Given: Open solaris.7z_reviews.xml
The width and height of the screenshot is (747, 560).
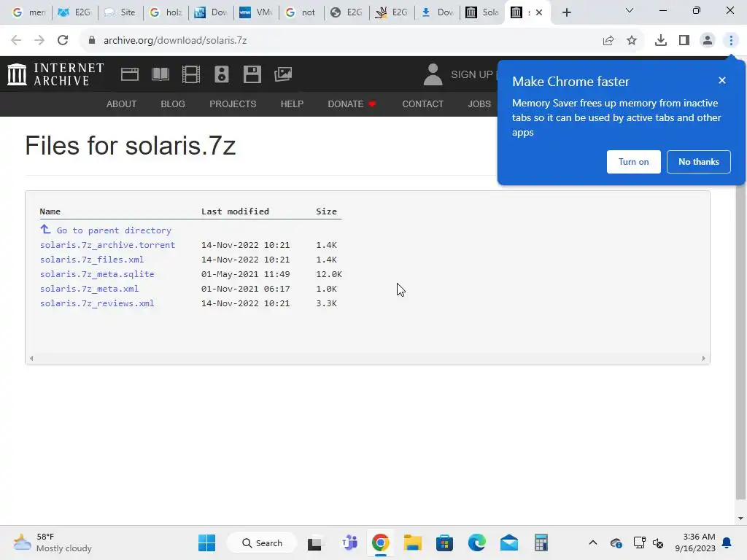Looking at the screenshot, I should [97, 303].
